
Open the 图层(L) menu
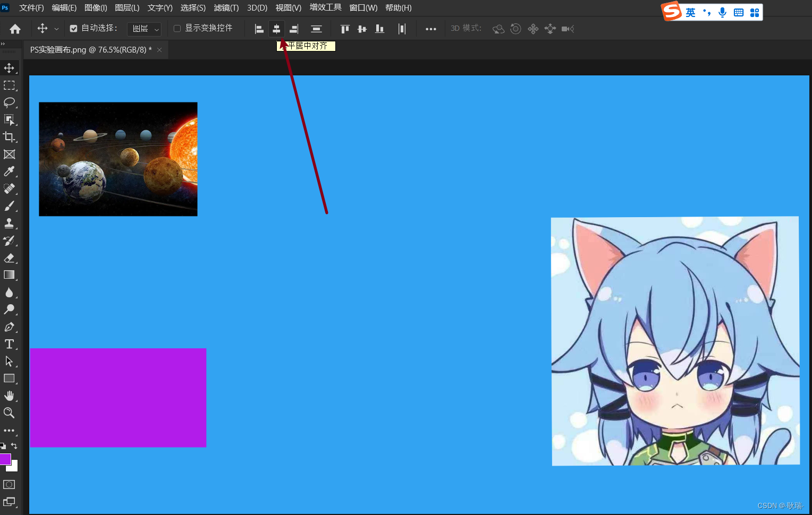tap(127, 8)
